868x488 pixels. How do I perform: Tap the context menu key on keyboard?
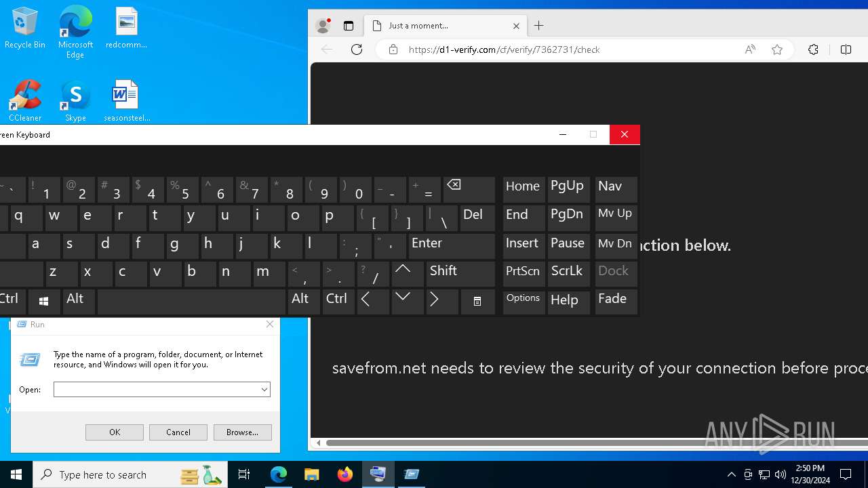pyautogui.click(x=478, y=301)
